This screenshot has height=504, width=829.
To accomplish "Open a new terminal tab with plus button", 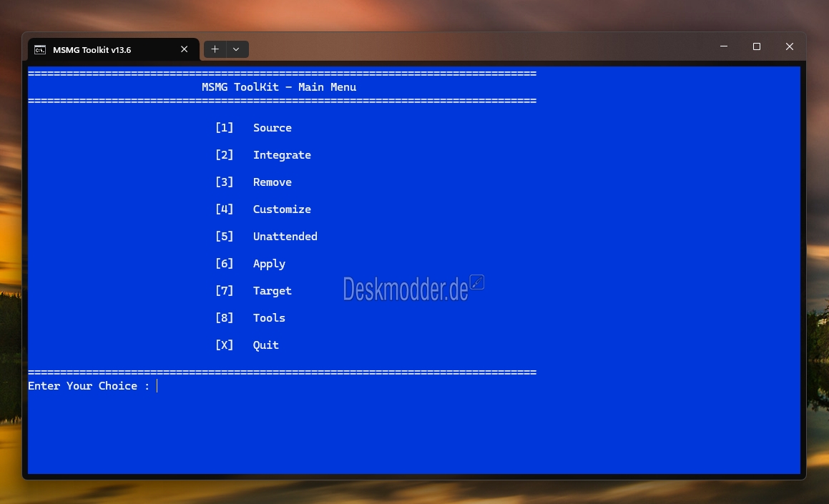I will point(215,49).
